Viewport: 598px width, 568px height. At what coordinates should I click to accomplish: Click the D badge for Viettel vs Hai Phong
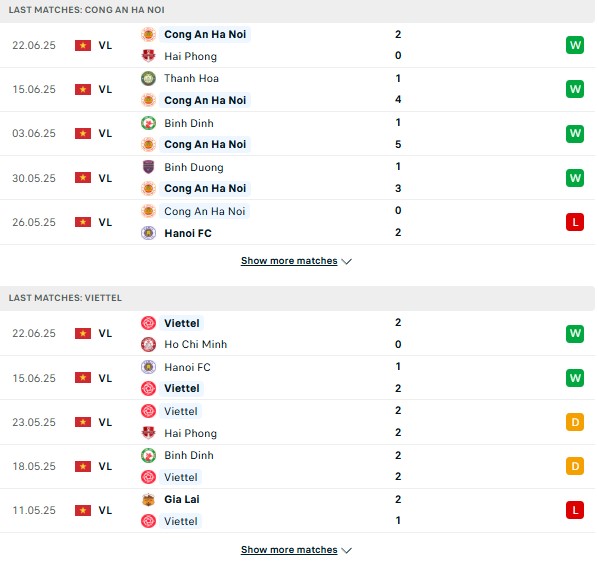pos(575,422)
